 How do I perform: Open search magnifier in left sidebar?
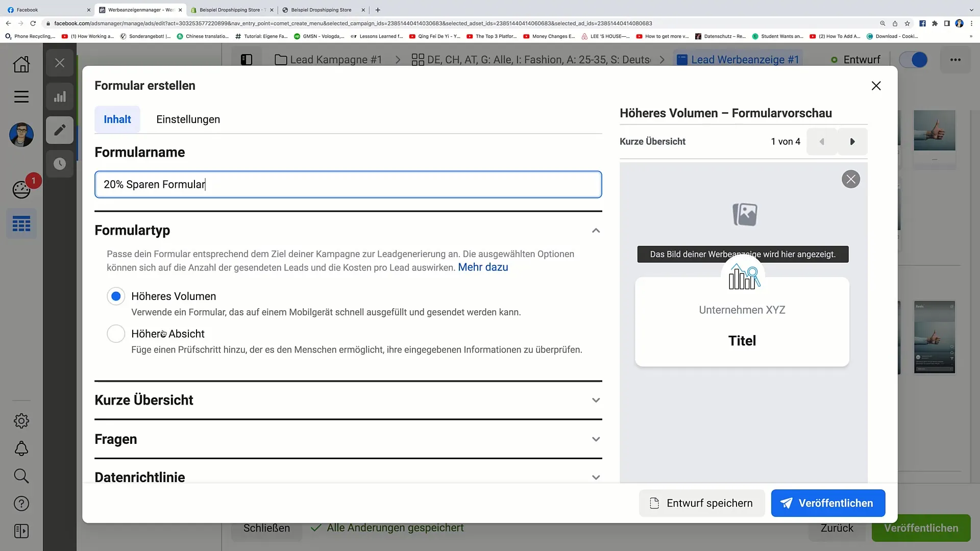tap(21, 476)
